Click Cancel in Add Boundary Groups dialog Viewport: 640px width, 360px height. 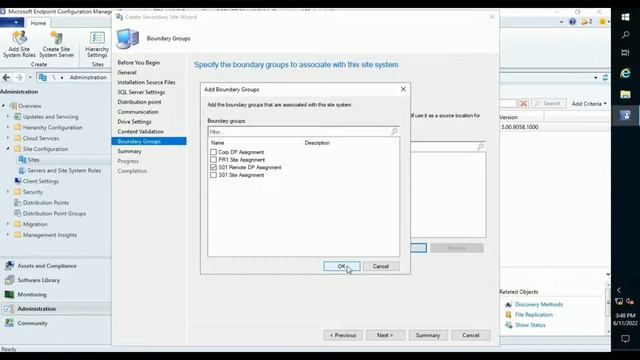click(381, 266)
